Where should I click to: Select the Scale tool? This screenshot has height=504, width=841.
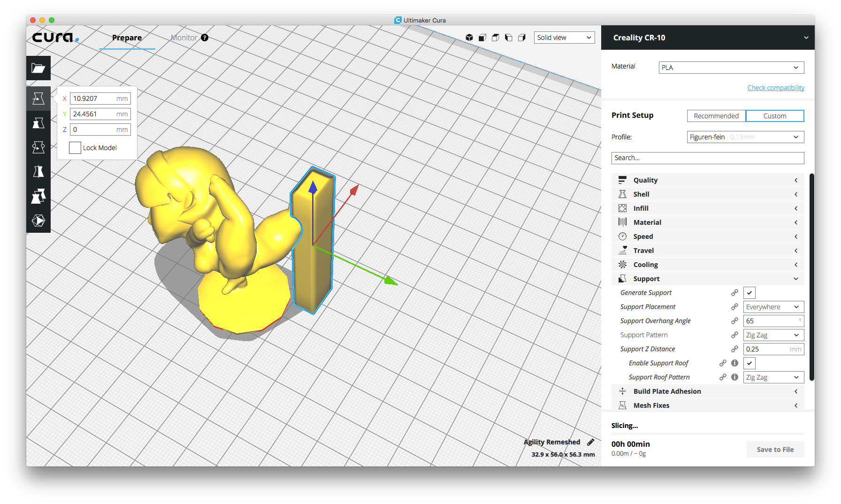38,123
